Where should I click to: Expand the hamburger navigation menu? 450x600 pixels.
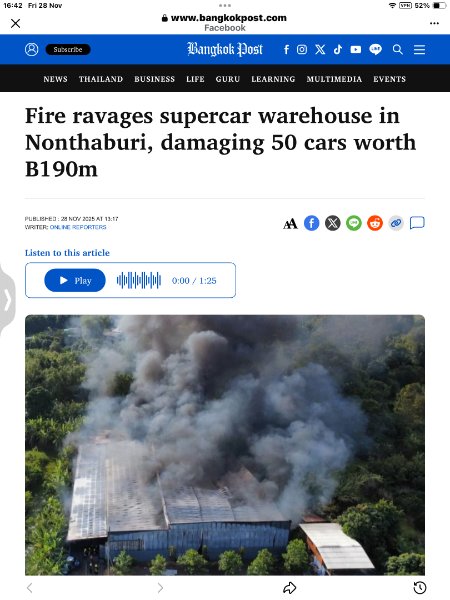[x=419, y=49]
